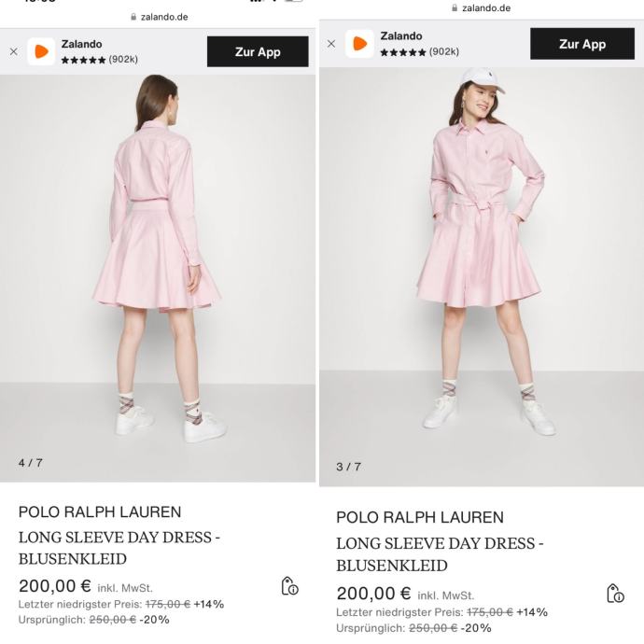Image resolution: width=644 pixels, height=644 pixels.
Task: Open price info icon beside right price
Action: [x=615, y=594]
